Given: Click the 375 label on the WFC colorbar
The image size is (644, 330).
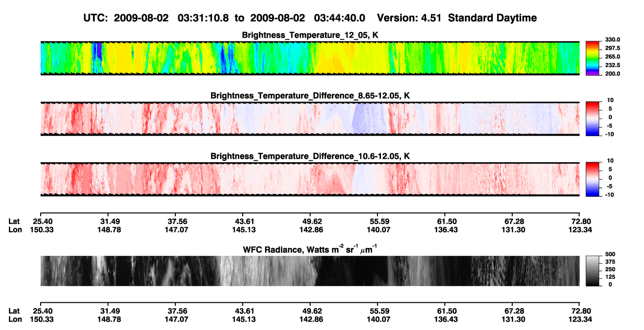Looking at the screenshot, I should 610,262.
